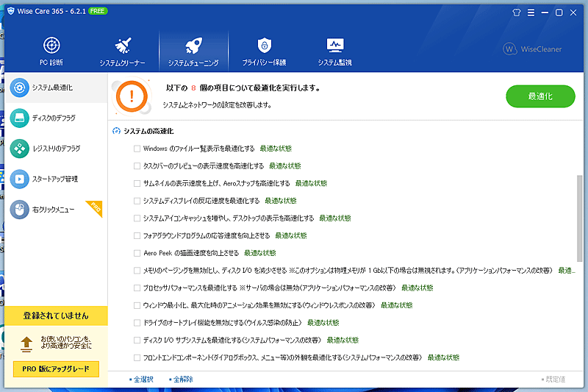Click the system monitor screen icon
Image resolution: width=588 pixels, height=392 pixels.
pos(335,45)
